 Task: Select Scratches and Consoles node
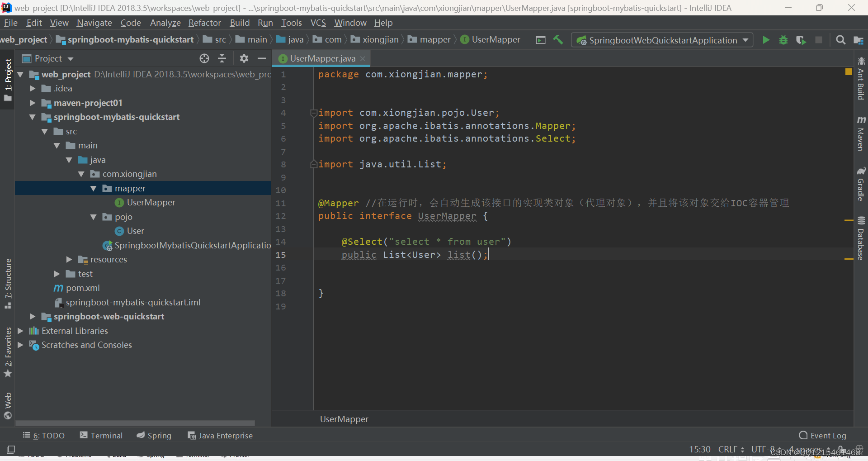click(x=86, y=345)
